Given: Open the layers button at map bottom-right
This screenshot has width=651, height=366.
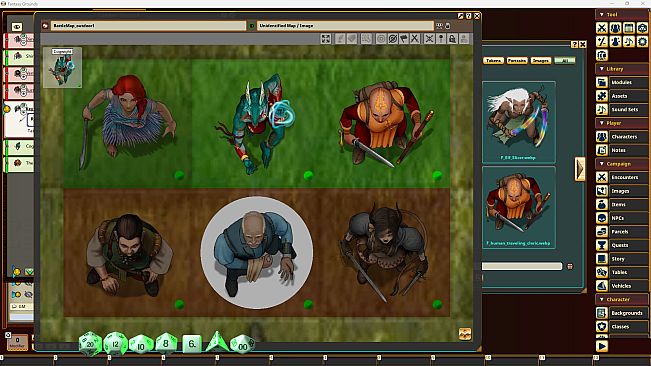Looking at the screenshot, I should (x=465, y=334).
